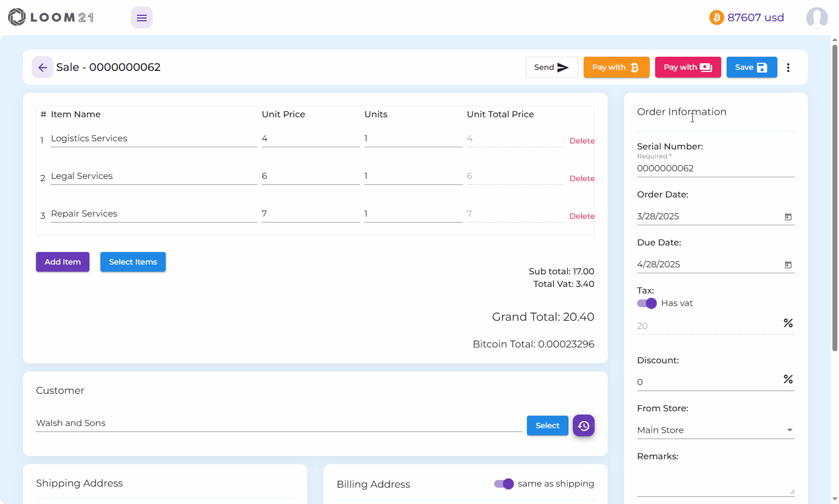This screenshot has width=839, height=504.
Task: Delete the Repair Services row
Action: tap(582, 216)
